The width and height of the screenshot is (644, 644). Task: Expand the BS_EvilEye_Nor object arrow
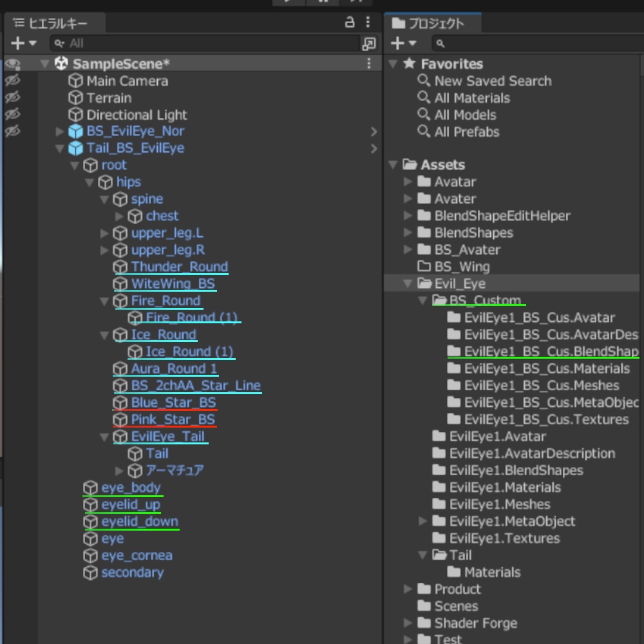(60, 131)
